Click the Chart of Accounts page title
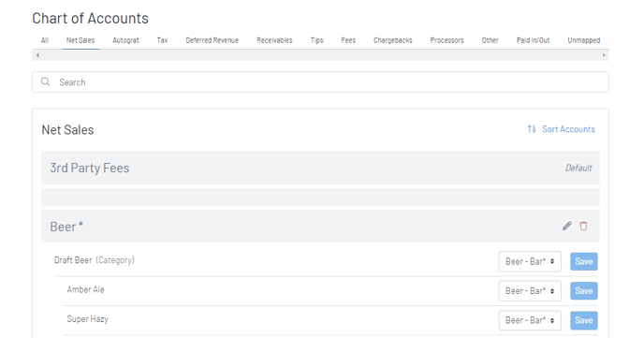The height and width of the screenshot is (338, 644). (91, 18)
